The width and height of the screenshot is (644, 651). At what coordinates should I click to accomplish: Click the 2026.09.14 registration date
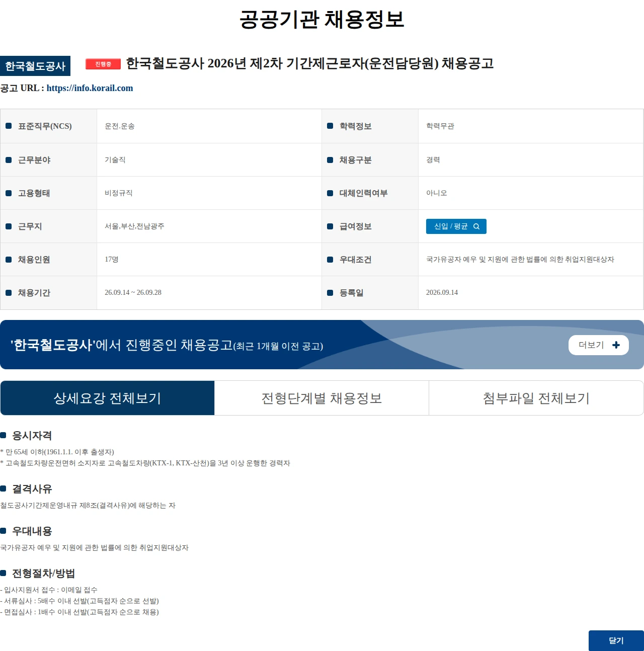442,293
